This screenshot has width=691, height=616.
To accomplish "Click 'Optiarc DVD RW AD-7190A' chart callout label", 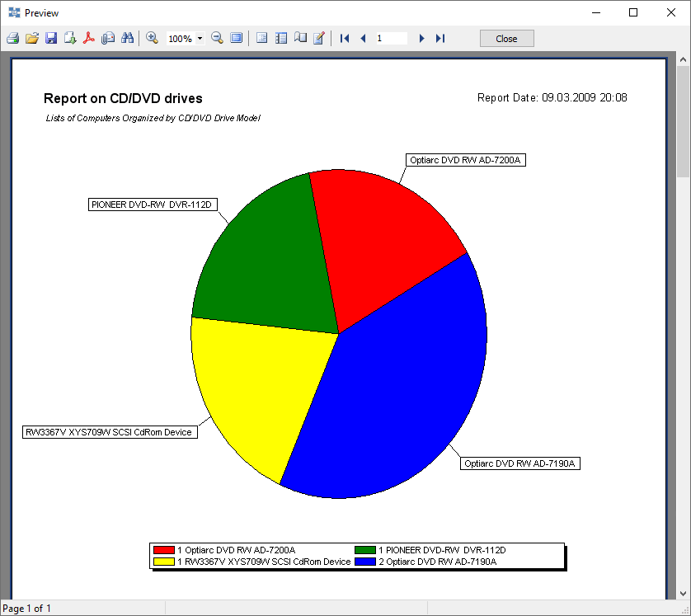I will [x=520, y=463].
